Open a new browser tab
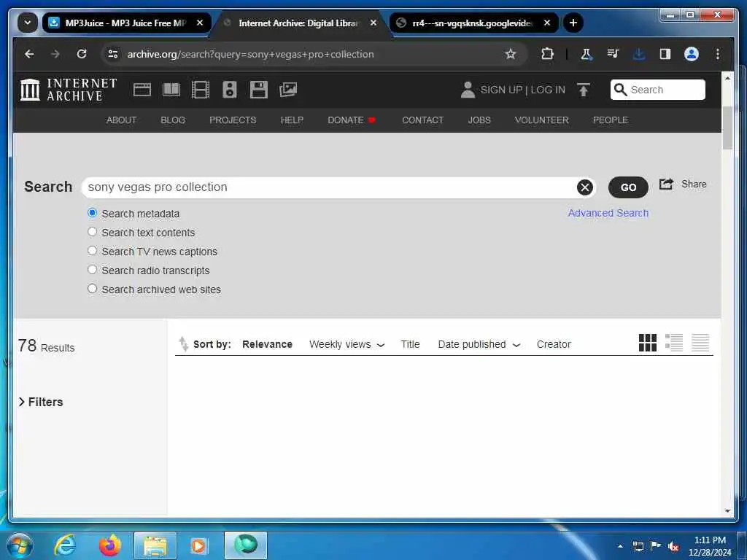Screen dimensions: 747x560 pyautogui.click(x=573, y=23)
